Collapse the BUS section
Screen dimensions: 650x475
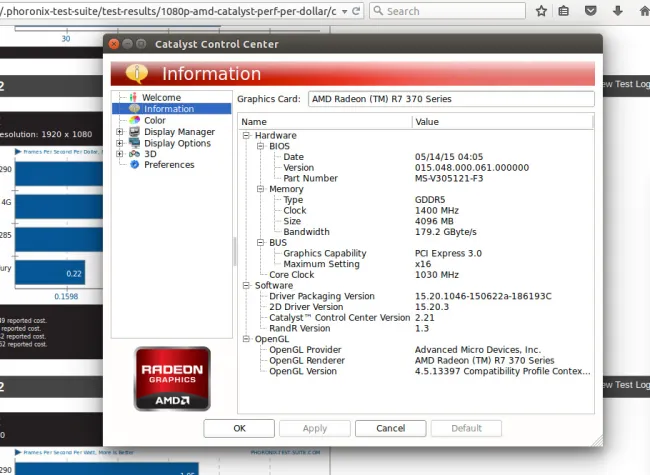coord(260,242)
